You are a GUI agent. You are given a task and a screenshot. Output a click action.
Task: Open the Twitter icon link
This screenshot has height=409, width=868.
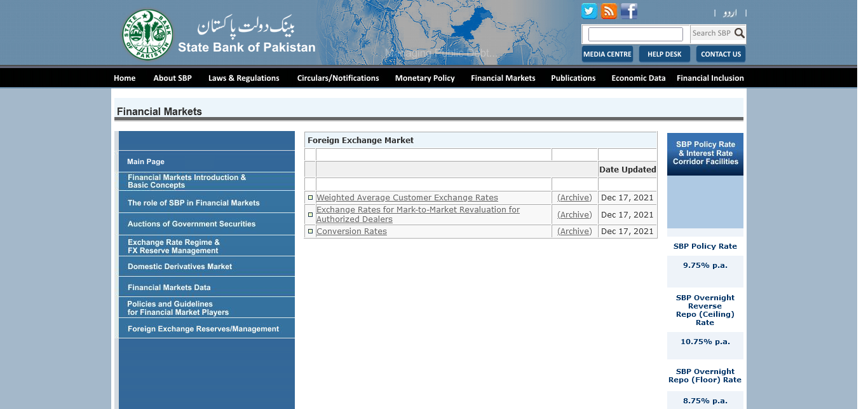pyautogui.click(x=589, y=11)
